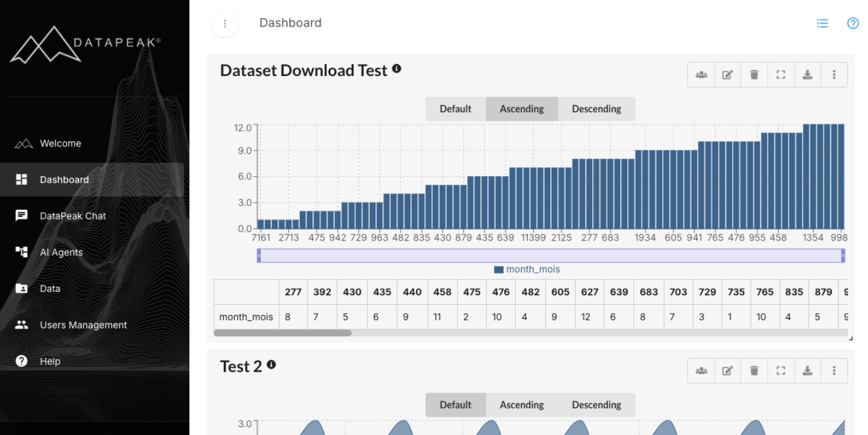Screen dimensions: 868x435
Task: Switch to Descending sort on Test 2
Action: pyautogui.click(x=597, y=405)
